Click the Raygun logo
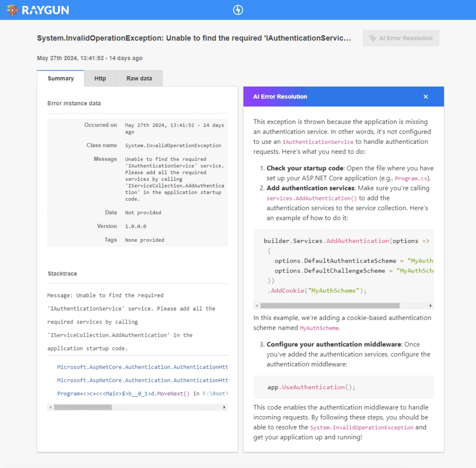 coord(38,10)
